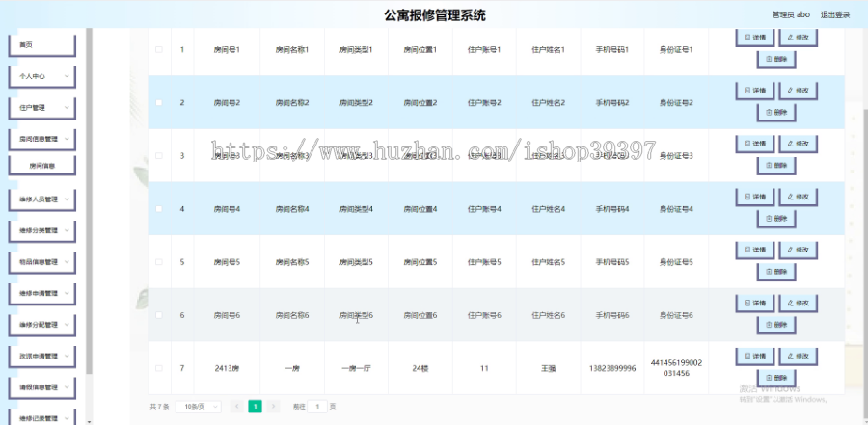Screen dimensions: 868x425
Task: Delete the row with 房间号6
Action: pos(776,325)
